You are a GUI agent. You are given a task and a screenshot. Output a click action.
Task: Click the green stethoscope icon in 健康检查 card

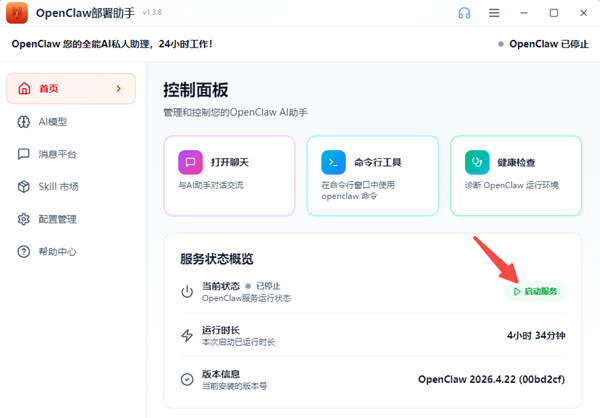[x=477, y=162]
